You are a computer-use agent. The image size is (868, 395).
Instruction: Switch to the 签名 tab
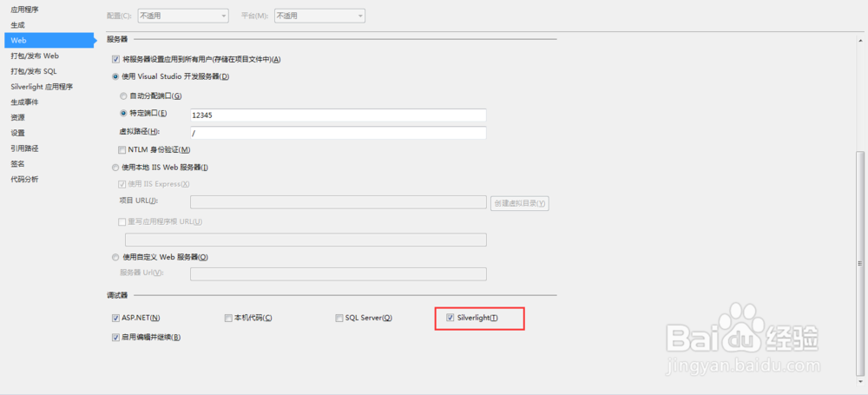pyautogui.click(x=17, y=164)
